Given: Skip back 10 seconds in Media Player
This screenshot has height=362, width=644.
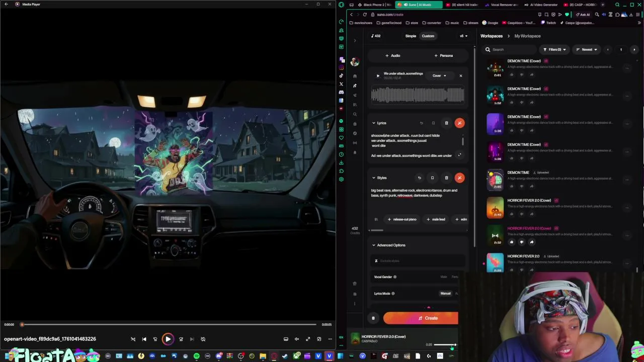Looking at the screenshot, I should point(155,339).
